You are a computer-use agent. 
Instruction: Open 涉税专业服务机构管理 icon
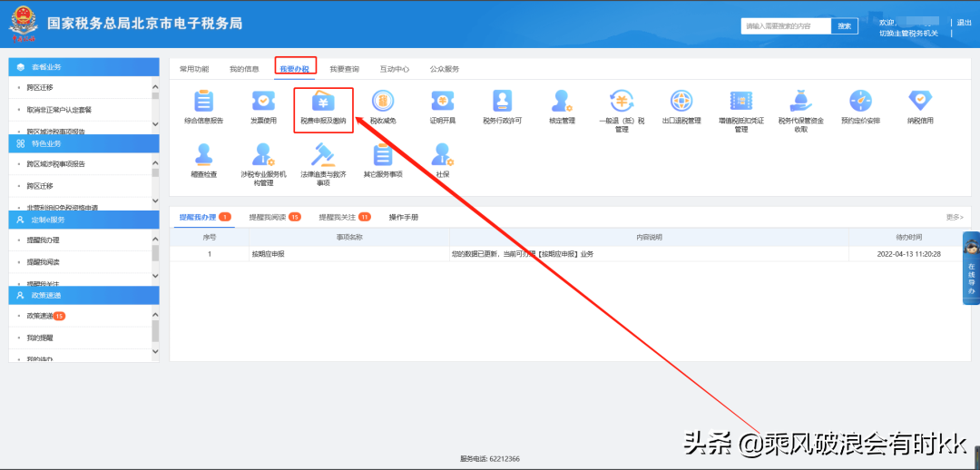(x=263, y=154)
